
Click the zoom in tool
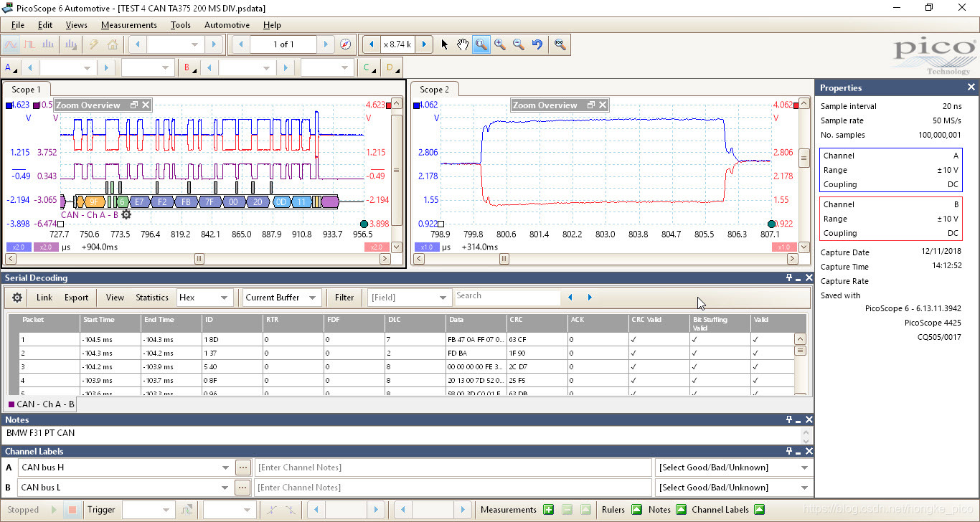(x=500, y=44)
